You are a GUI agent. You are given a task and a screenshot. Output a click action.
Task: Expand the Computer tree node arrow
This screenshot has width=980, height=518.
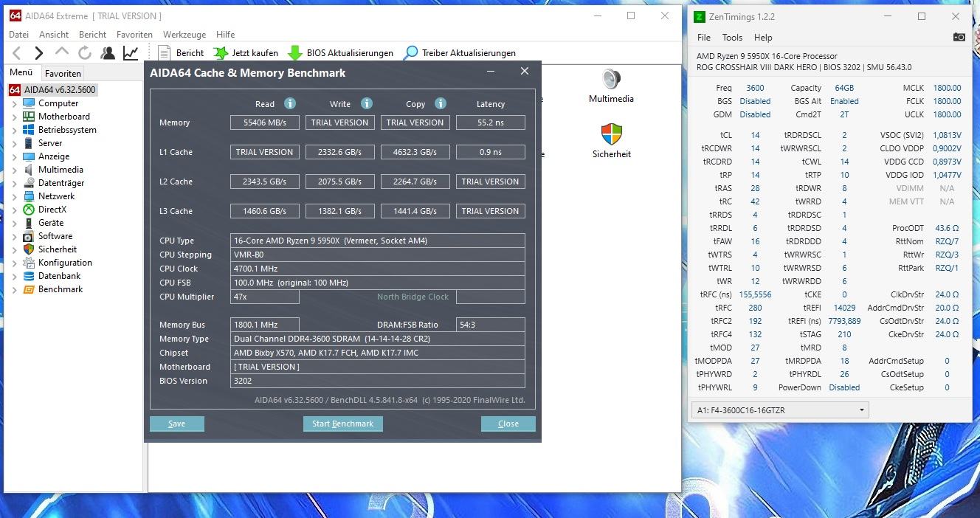[x=15, y=103]
